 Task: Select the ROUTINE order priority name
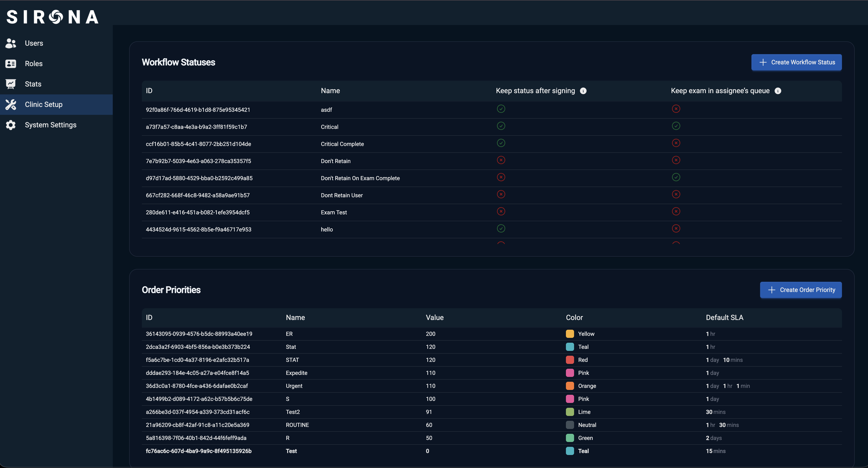pos(297,425)
